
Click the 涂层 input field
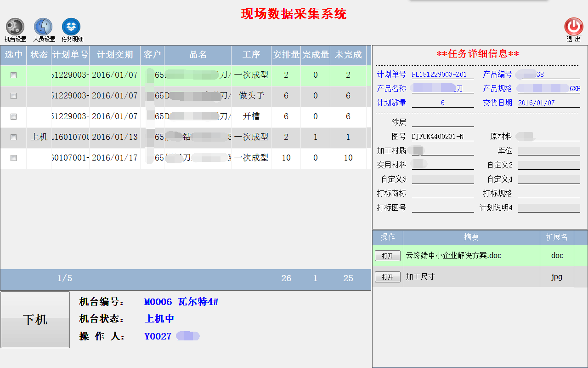click(x=442, y=122)
